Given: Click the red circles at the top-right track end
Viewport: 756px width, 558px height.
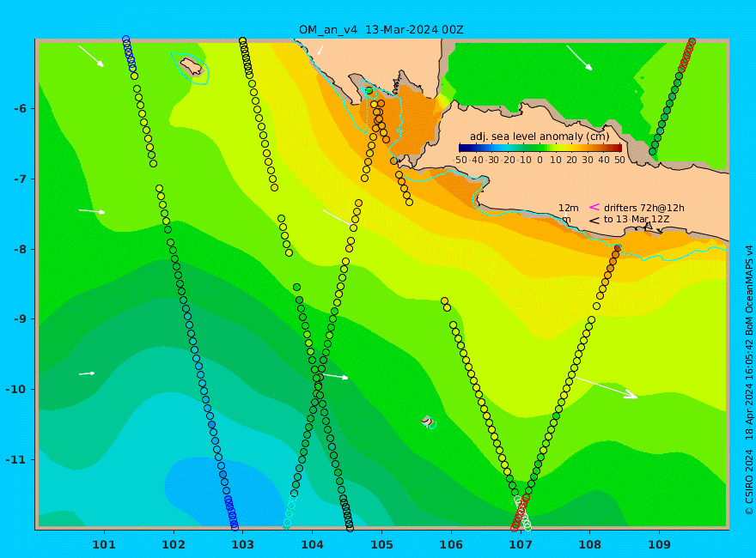Looking at the screenshot, I should point(687,56).
